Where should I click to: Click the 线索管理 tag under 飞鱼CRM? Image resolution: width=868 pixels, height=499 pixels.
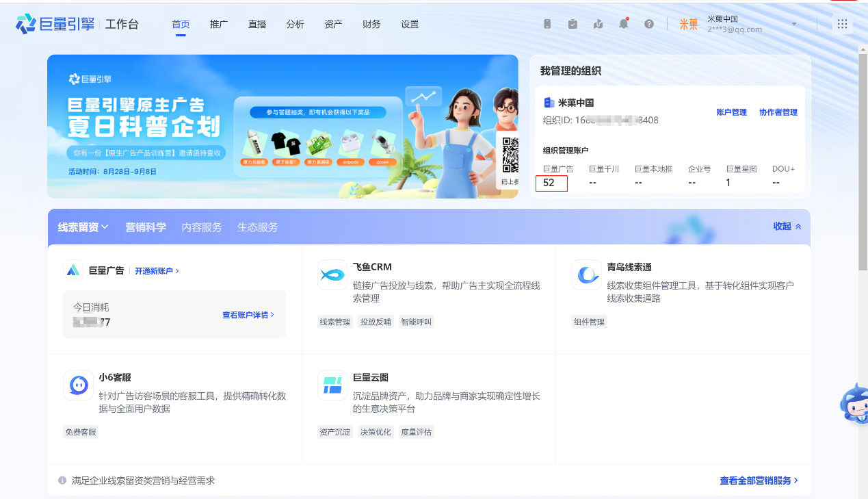(x=335, y=322)
